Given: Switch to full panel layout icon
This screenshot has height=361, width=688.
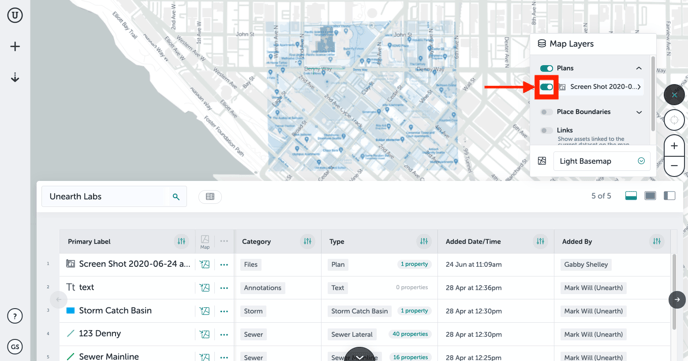Looking at the screenshot, I should point(650,196).
